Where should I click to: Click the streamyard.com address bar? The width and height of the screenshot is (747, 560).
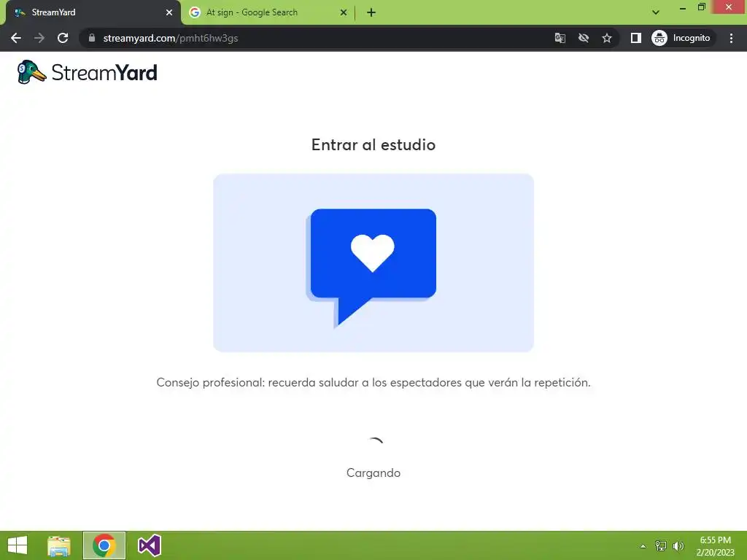(314, 38)
